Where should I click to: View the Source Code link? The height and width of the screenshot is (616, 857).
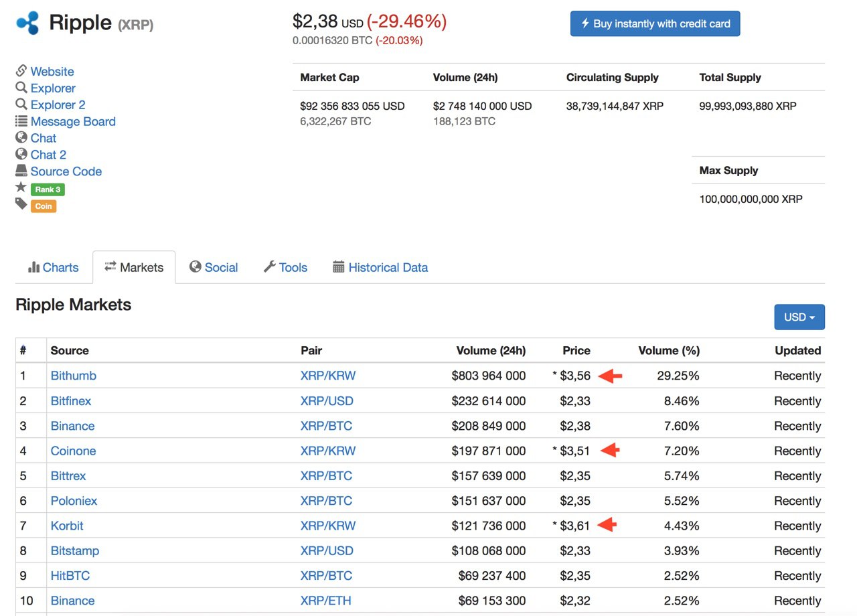tap(66, 171)
